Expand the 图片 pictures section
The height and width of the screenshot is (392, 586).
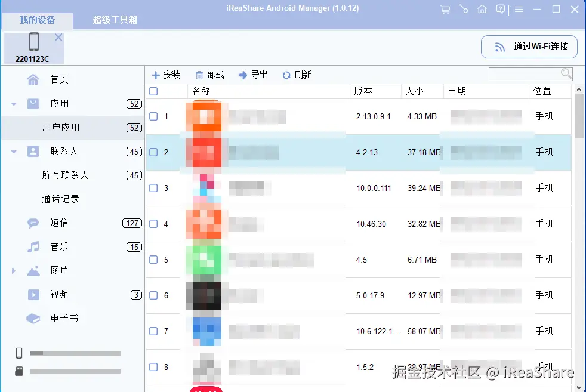pyautogui.click(x=13, y=270)
